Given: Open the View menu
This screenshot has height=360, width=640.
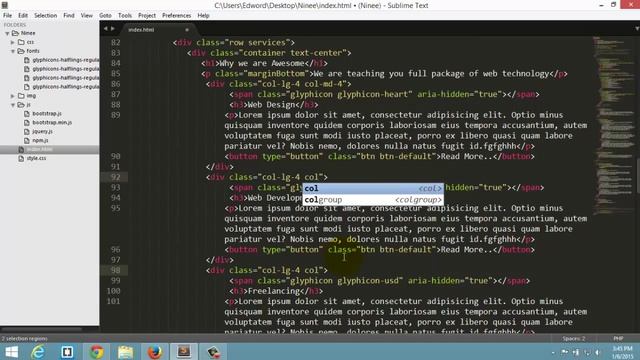Looking at the screenshot, I should pos(87,16).
